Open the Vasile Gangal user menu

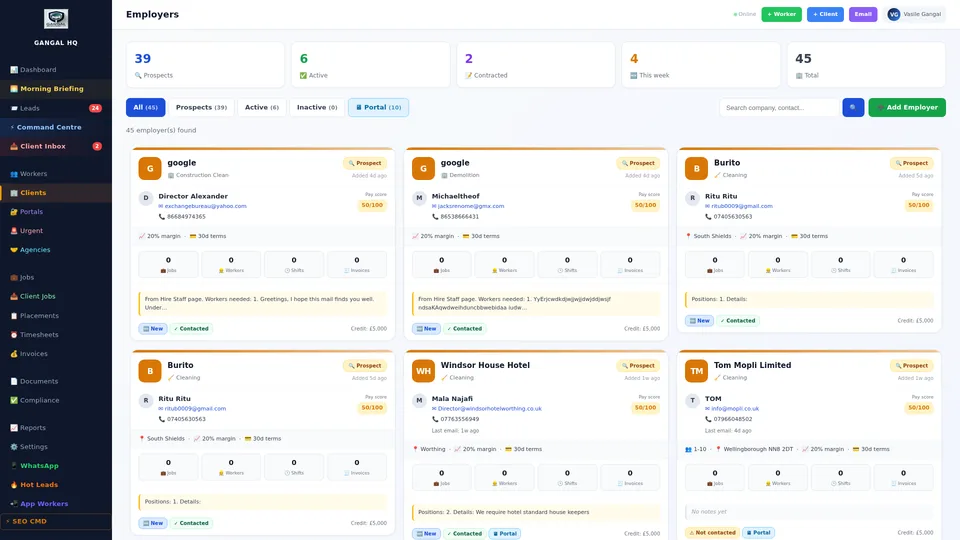[915, 14]
